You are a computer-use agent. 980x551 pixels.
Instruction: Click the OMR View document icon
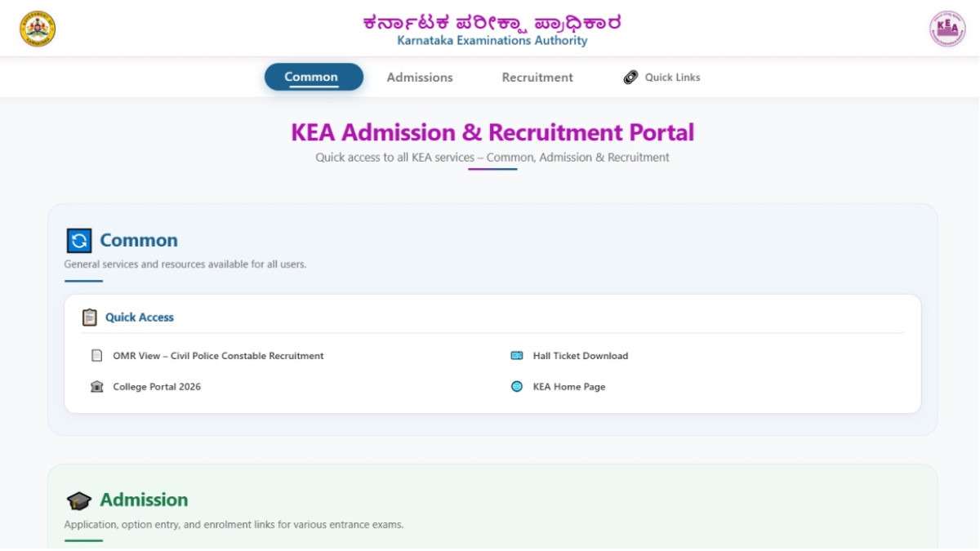click(97, 356)
